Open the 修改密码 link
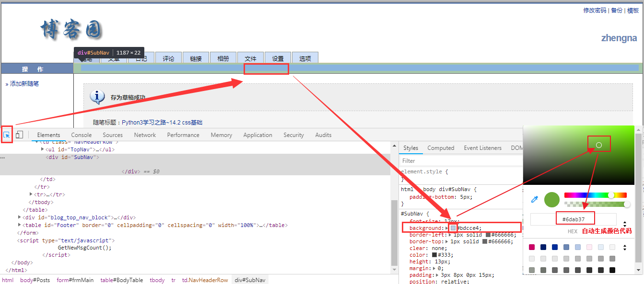Screen dimensions: 644x284 point(594,11)
